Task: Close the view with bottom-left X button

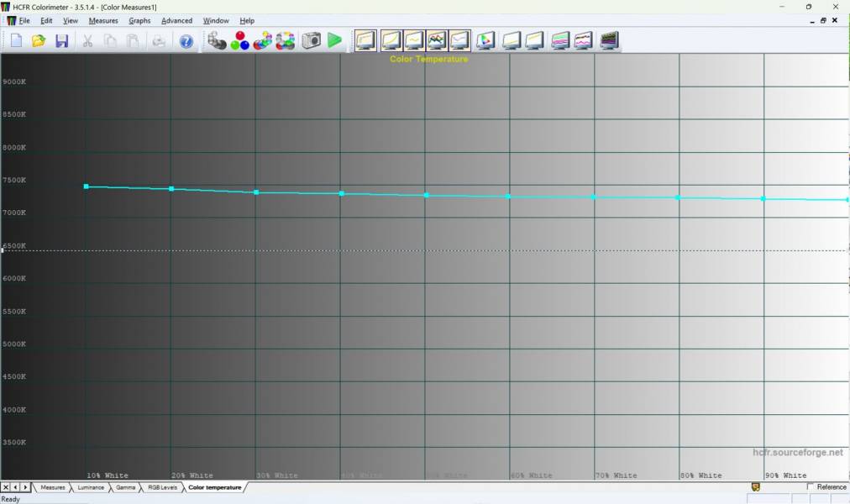Action: coord(6,487)
